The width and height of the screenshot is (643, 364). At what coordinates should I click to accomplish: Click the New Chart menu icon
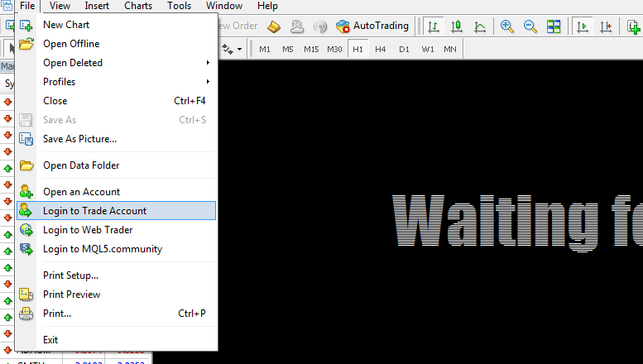tap(26, 26)
